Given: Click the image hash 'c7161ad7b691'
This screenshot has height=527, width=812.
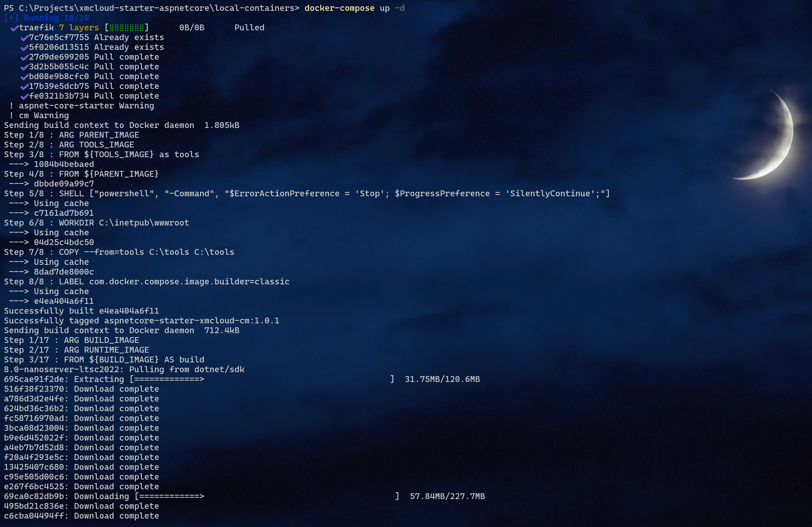Looking at the screenshot, I should pos(64,213).
